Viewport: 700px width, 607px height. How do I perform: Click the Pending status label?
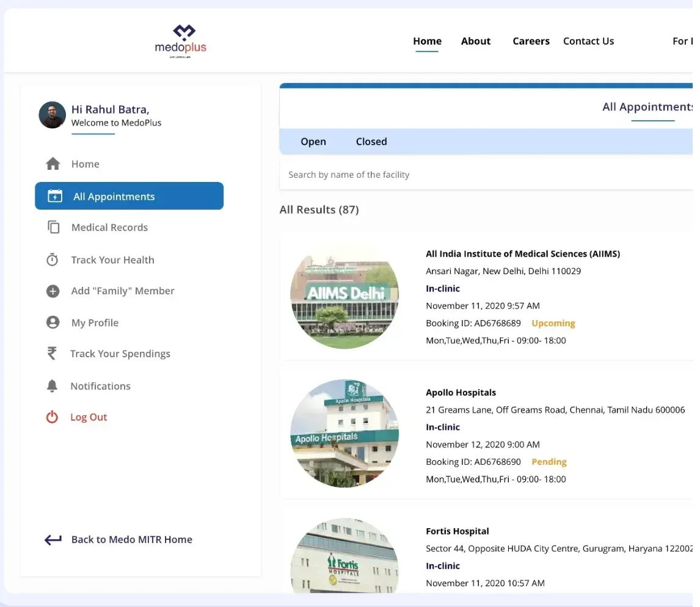click(x=549, y=462)
